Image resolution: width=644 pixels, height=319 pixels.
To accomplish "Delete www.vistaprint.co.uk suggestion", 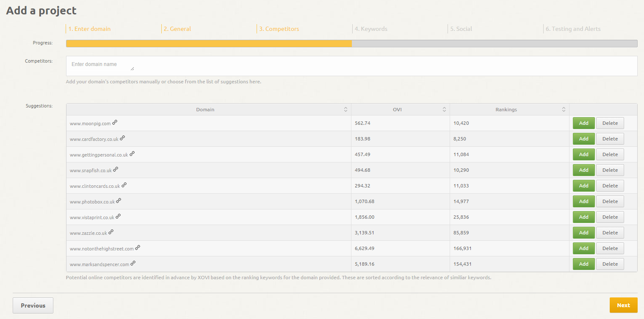I will point(610,217).
